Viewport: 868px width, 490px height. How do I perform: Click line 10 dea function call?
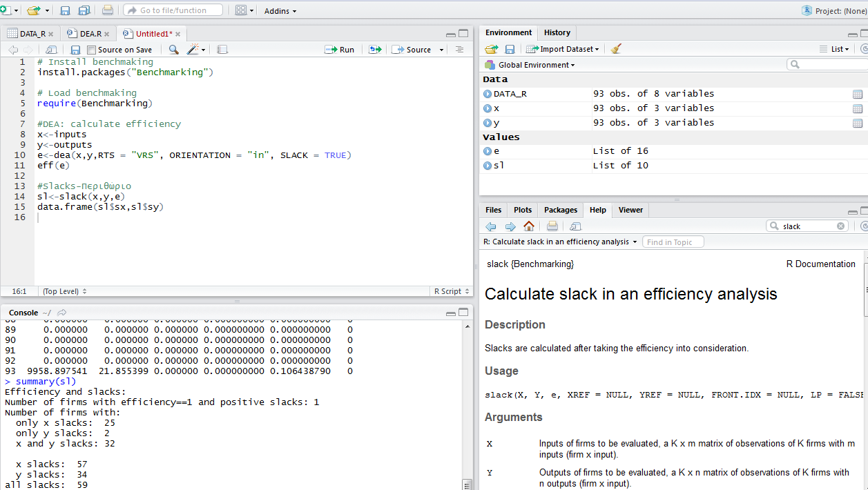coord(194,155)
